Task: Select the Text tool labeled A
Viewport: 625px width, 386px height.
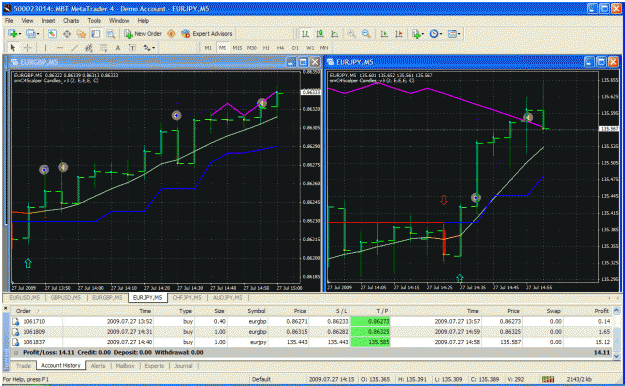Action: pyautogui.click(x=118, y=48)
